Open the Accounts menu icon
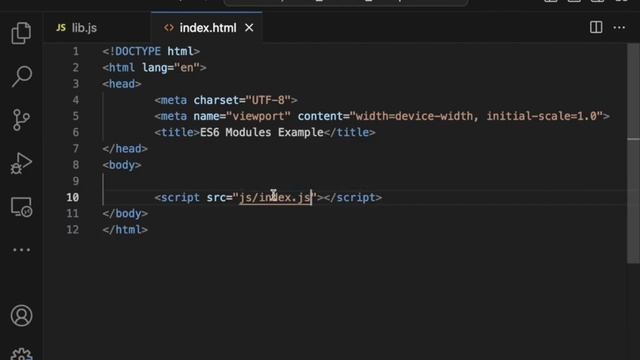The image size is (640, 360). pyautogui.click(x=21, y=316)
